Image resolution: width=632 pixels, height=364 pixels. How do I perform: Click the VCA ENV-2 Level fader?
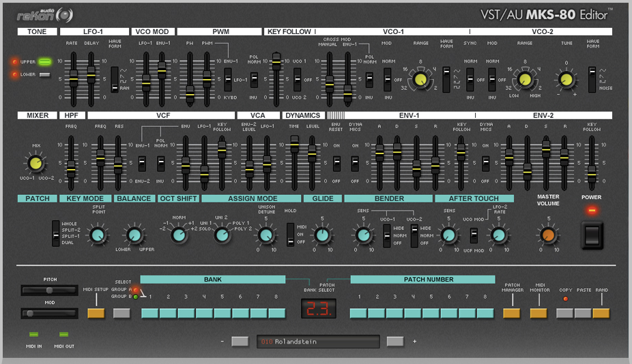click(249, 163)
